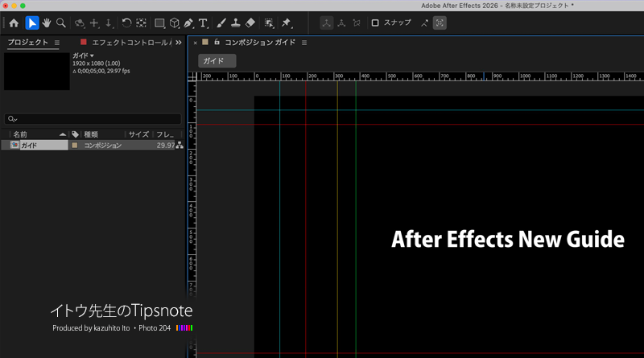
Task: Select the Pan Behind anchor point tool
Action: pos(142,23)
